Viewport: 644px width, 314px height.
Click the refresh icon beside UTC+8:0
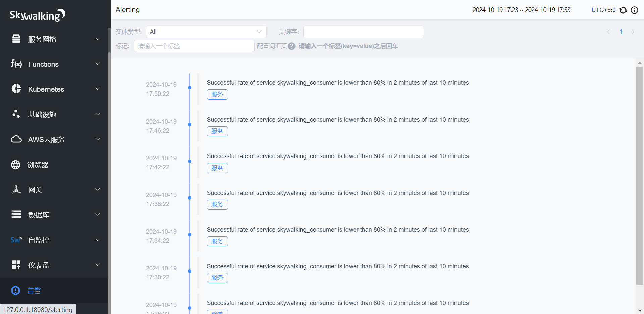pos(623,10)
